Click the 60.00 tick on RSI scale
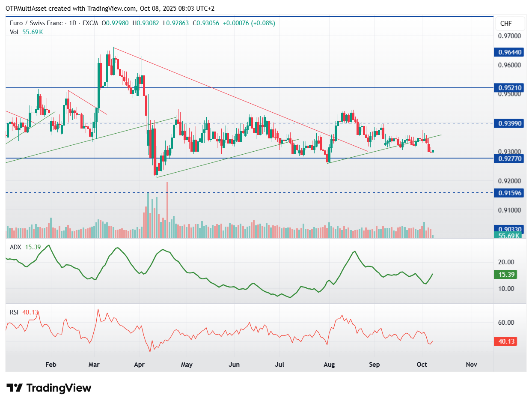This screenshot has width=532, height=404. click(x=505, y=322)
